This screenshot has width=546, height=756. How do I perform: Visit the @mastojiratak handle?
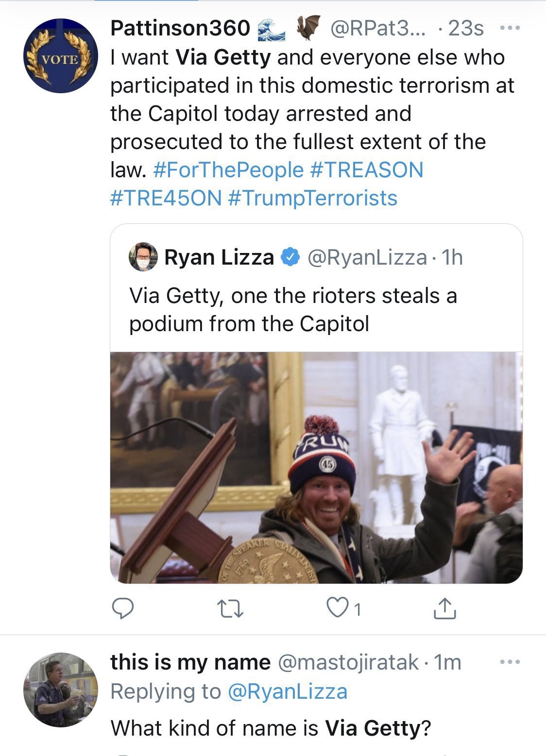coord(347,662)
